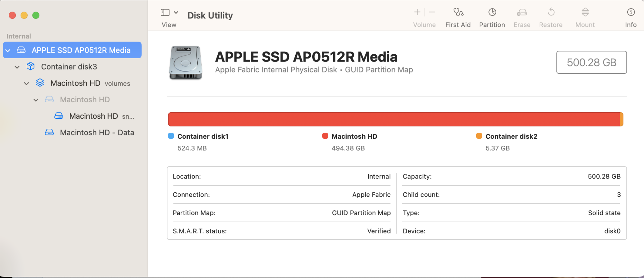Open the sidebar View options

point(165,13)
